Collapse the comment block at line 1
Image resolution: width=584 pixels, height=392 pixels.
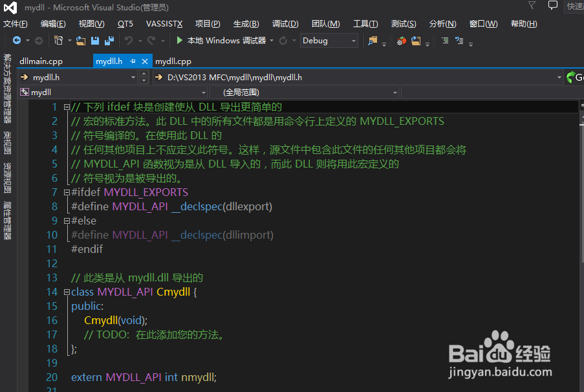tap(67, 107)
